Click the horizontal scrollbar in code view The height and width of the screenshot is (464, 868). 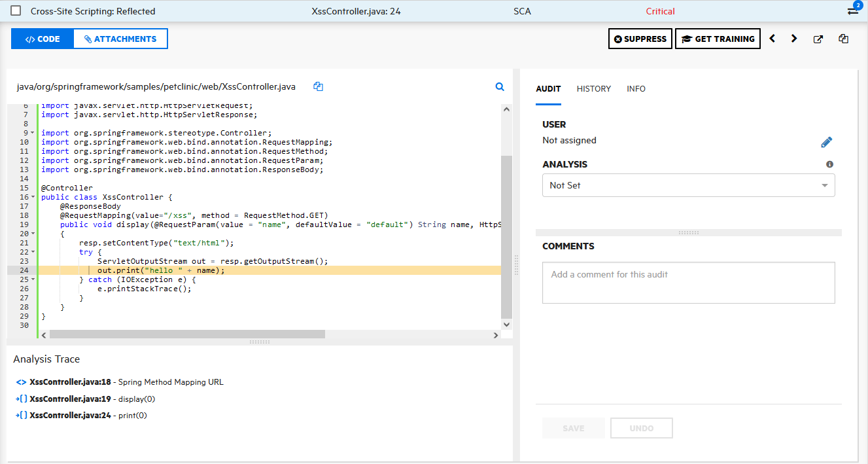click(187, 334)
